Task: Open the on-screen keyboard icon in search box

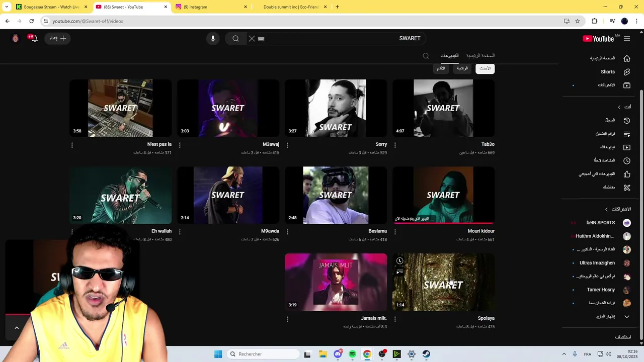Action: point(261,39)
